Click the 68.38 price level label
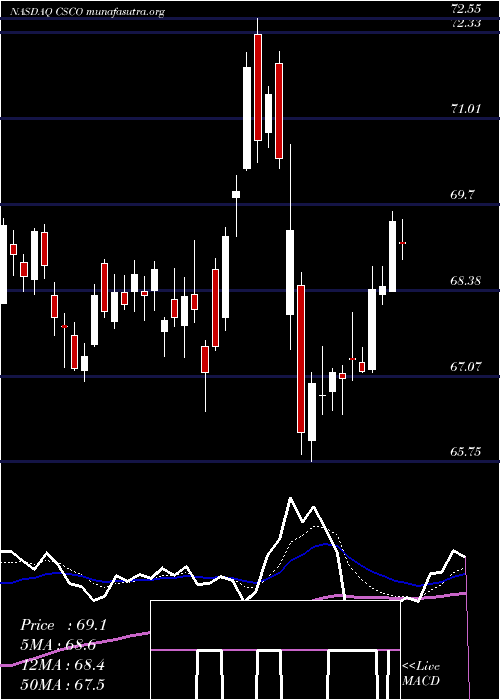This screenshot has width=500, height=700. (x=466, y=280)
